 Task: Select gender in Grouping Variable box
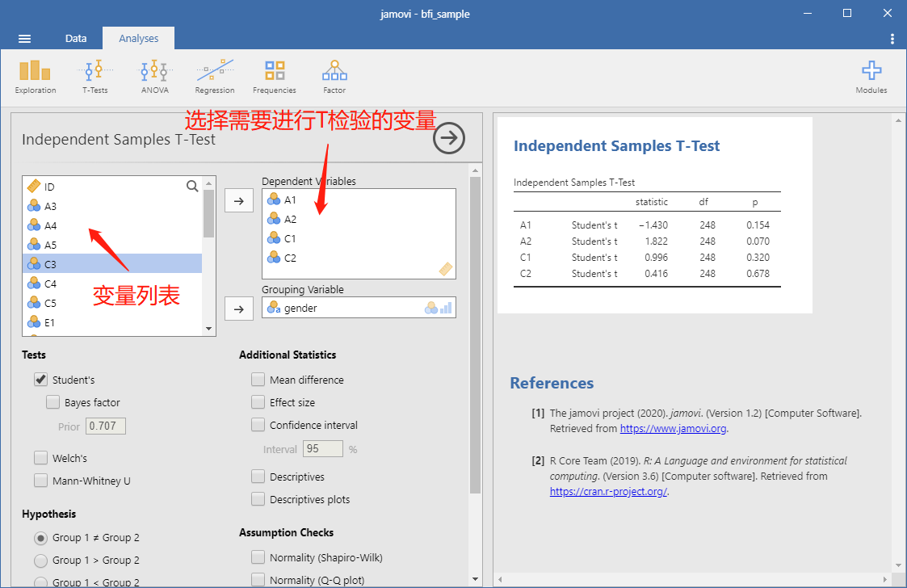click(x=359, y=308)
